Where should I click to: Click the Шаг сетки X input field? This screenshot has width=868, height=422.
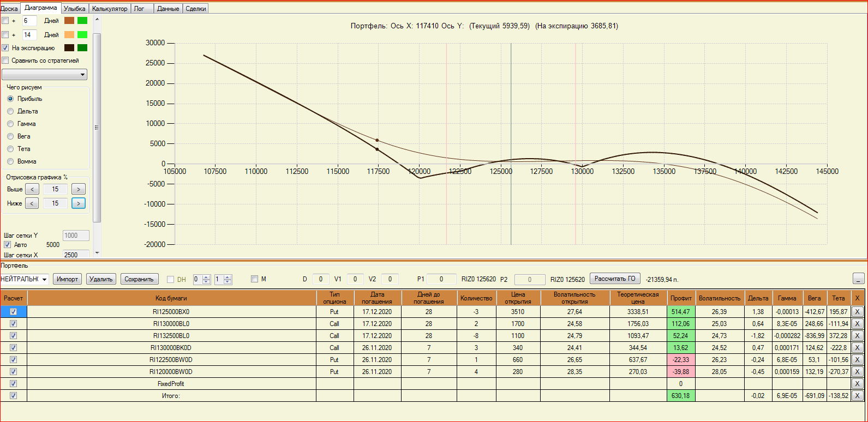click(76, 255)
